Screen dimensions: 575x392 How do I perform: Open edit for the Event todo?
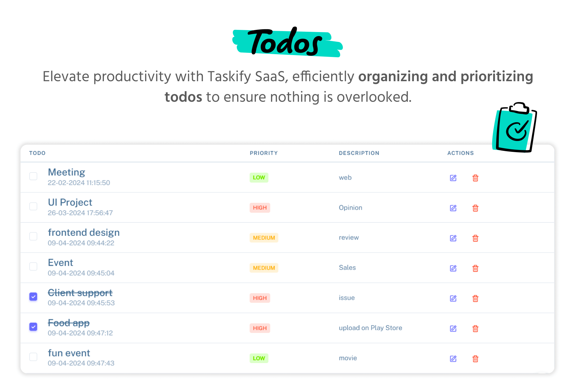pyautogui.click(x=453, y=268)
